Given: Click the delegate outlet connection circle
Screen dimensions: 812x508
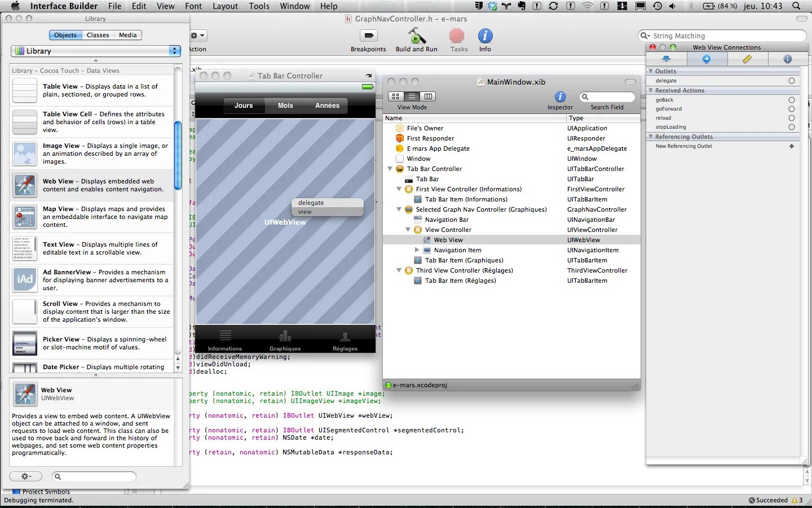Looking at the screenshot, I should point(792,81).
